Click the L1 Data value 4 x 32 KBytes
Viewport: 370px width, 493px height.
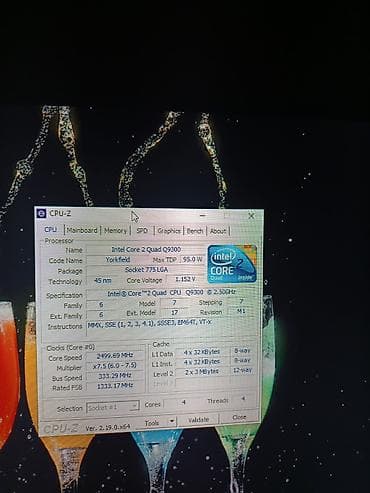202,352
